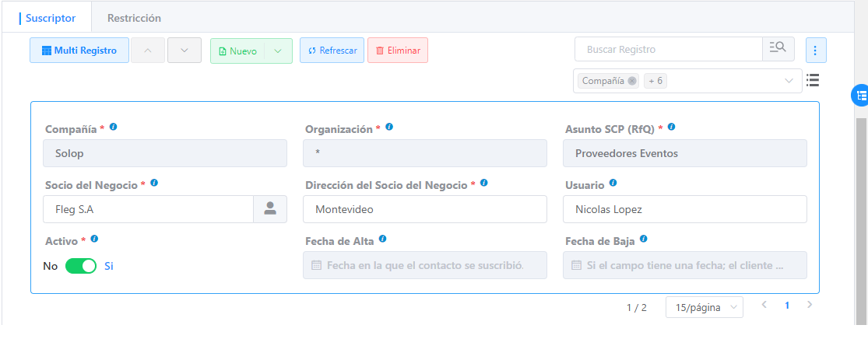Click the blue floating panel icon at right edge
868x339 pixels.
pyautogui.click(x=860, y=95)
